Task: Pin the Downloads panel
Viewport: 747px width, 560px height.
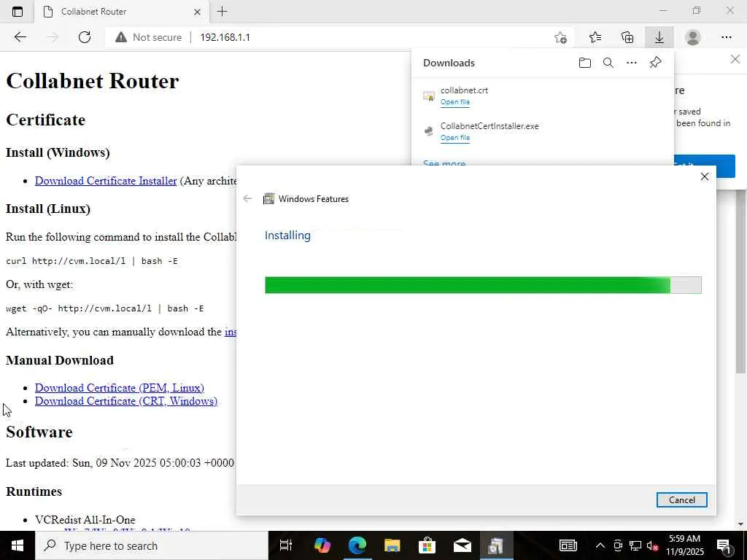Action: (656, 63)
